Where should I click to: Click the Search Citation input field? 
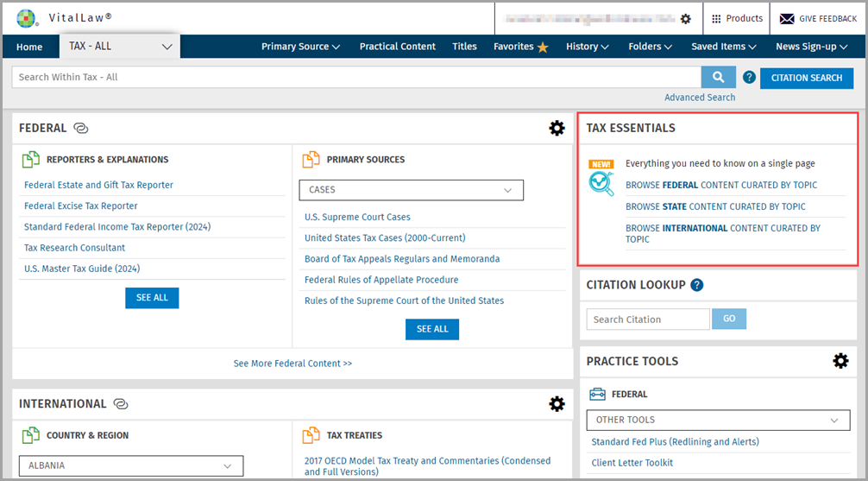point(648,320)
